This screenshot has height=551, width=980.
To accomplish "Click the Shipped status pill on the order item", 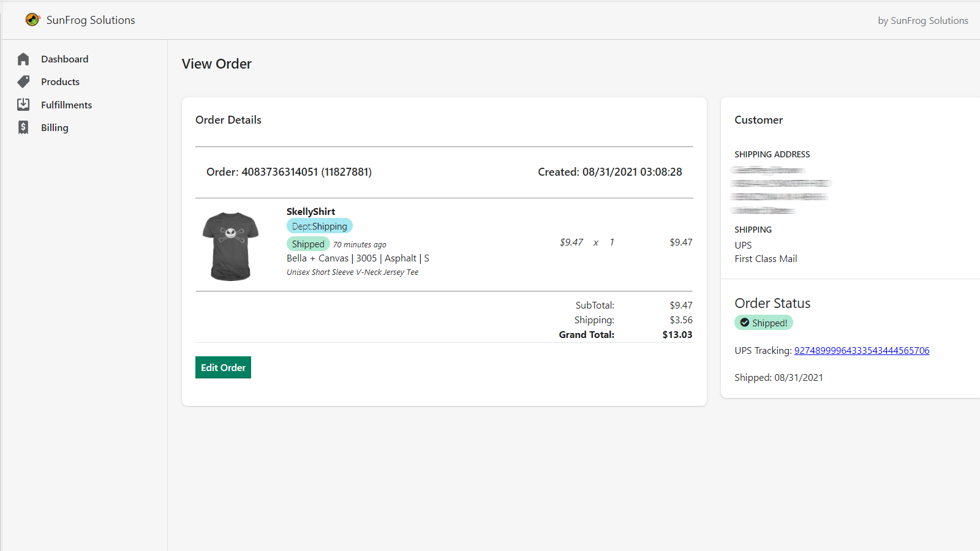I will (x=307, y=244).
